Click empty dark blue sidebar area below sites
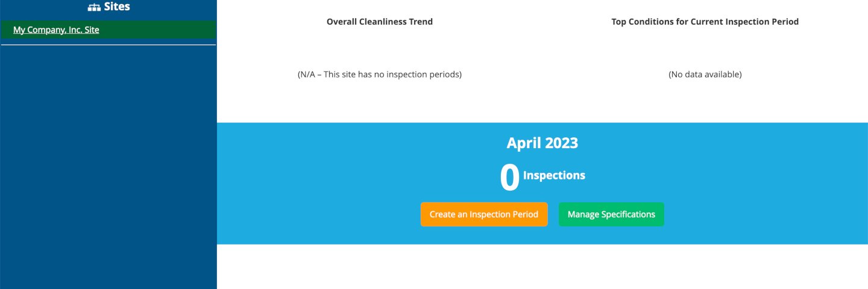 coord(108,169)
